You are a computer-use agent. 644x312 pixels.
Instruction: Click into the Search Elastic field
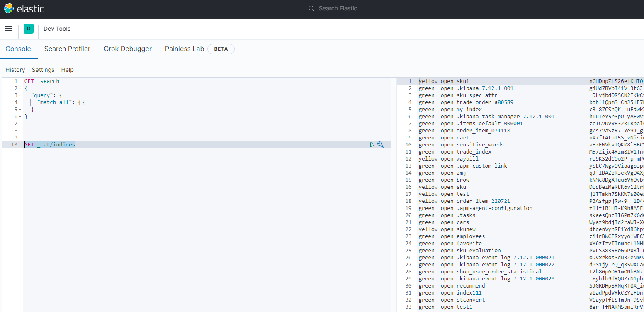tap(389, 8)
